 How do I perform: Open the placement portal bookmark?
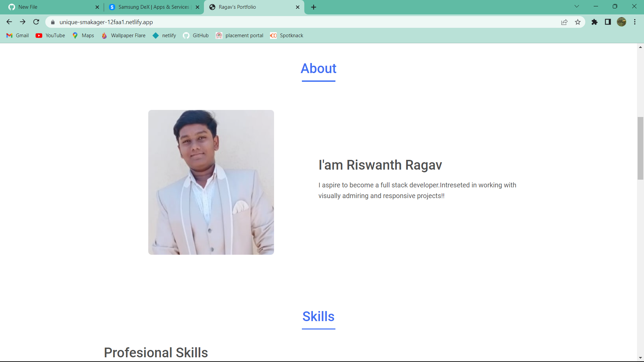tap(240, 36)
